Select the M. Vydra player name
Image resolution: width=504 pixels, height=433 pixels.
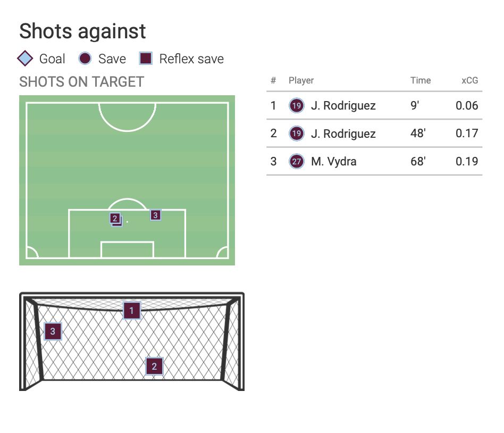[333, 161]
